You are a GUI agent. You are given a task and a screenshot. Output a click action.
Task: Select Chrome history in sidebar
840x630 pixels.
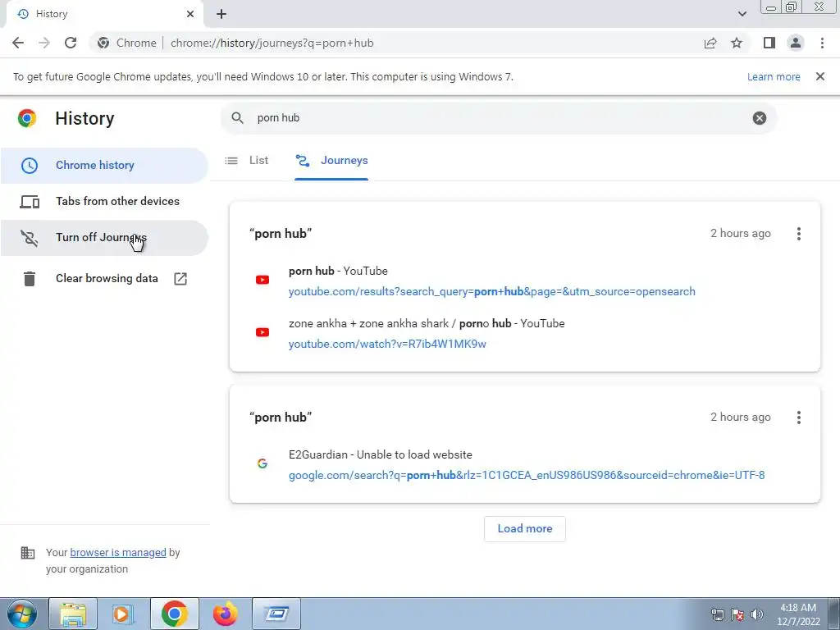click(x=104, y=165)
